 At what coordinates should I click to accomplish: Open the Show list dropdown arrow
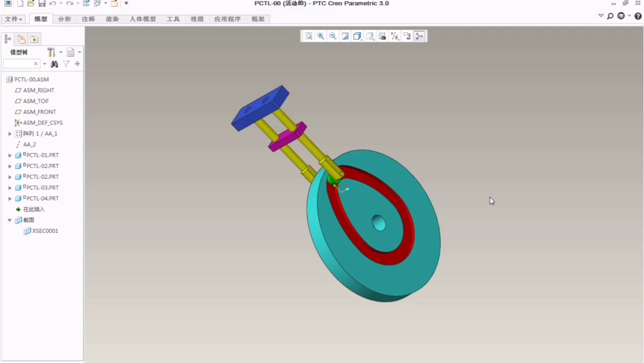[80, 52]
